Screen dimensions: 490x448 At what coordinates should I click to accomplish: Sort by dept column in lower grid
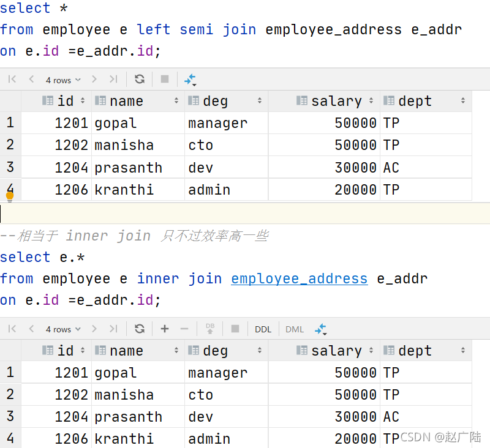pyautogui.click(x=463, y=350)
